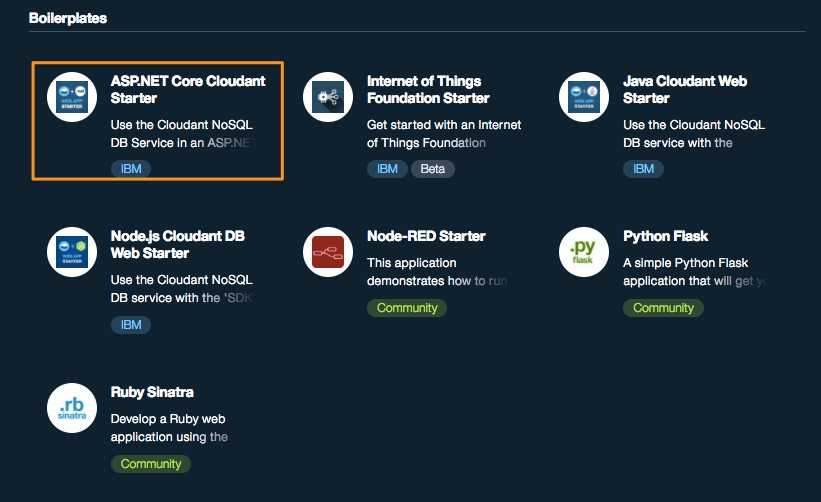Open the Node-RED Starter title
The width and height of the screenshot is (821, 502).
426,236
